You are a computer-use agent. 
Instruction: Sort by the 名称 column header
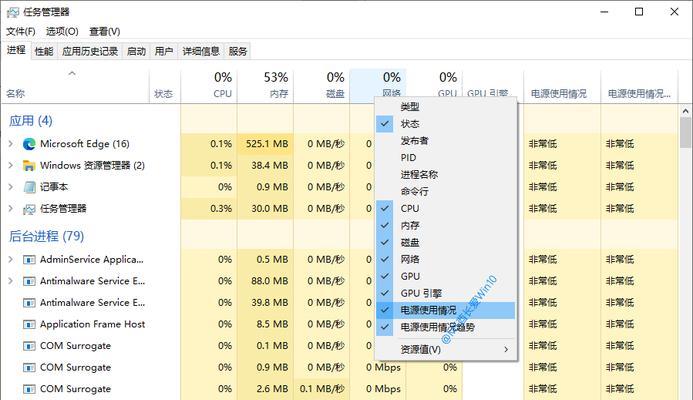[76, 87]
